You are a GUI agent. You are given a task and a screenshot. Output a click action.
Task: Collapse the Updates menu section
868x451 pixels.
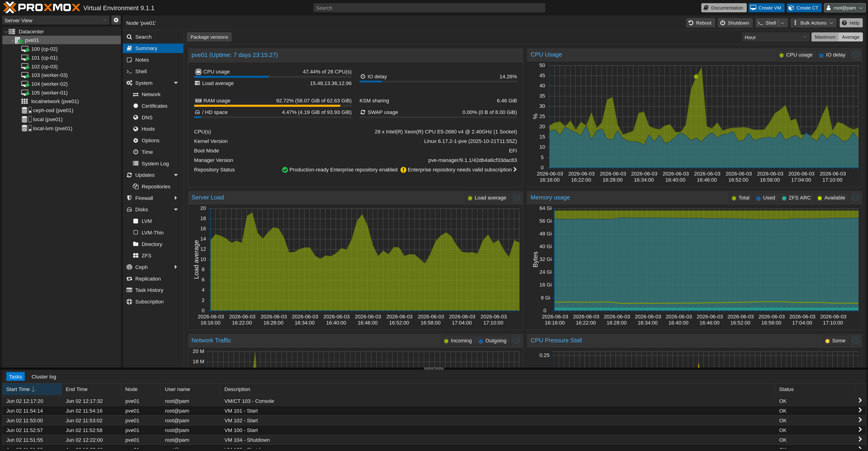point(176,175)
